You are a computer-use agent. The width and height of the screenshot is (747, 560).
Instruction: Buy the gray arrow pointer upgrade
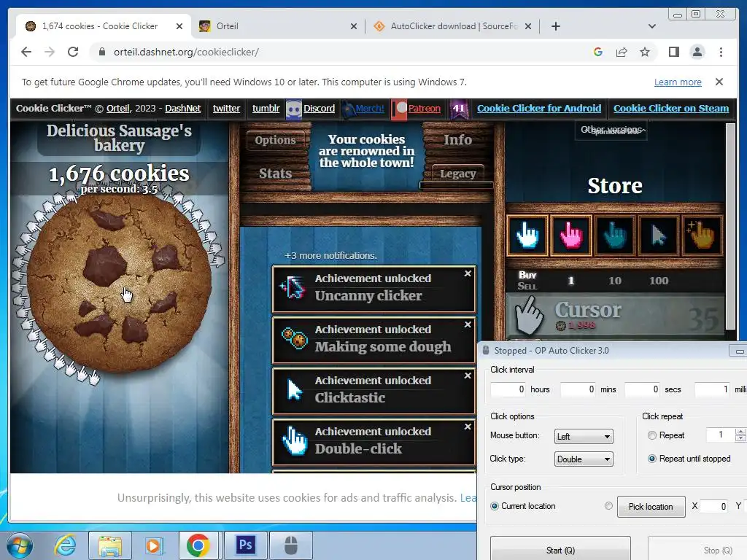(659, 236)
